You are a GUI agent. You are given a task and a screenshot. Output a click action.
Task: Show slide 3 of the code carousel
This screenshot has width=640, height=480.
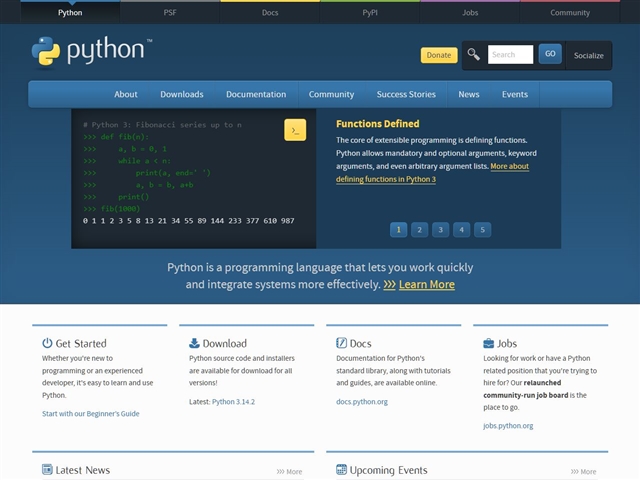pos(440,230)
